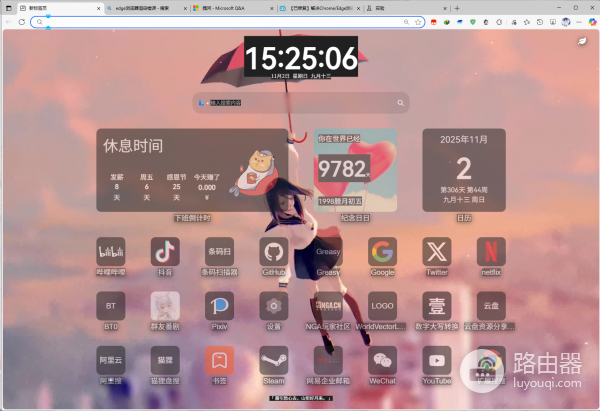Open the WeChat shortcut icon
Screen dimensions: 600x411
point(382,360)
